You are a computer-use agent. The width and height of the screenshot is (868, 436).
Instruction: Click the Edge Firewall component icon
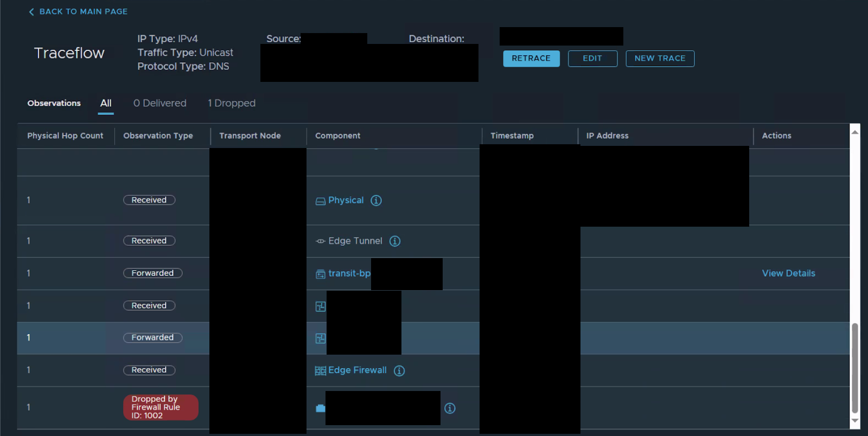click(x=321, y=371)
